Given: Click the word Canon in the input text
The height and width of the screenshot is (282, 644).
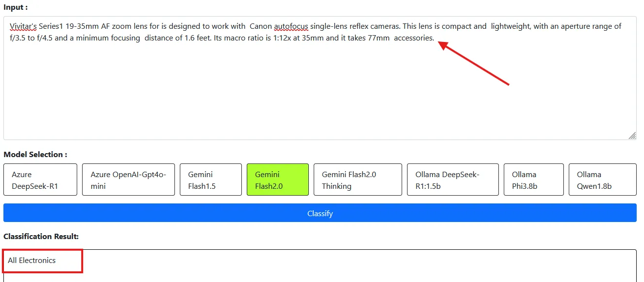Looking at the screenshot, I should (260, 26).
